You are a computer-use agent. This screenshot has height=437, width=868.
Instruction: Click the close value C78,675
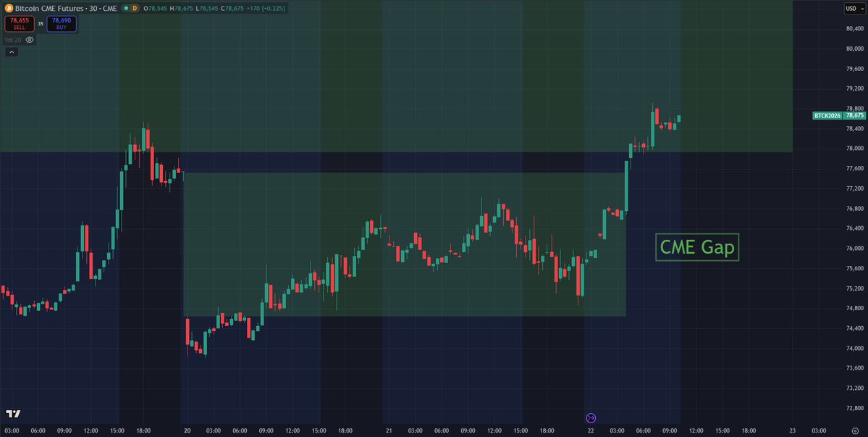point(232,8)
